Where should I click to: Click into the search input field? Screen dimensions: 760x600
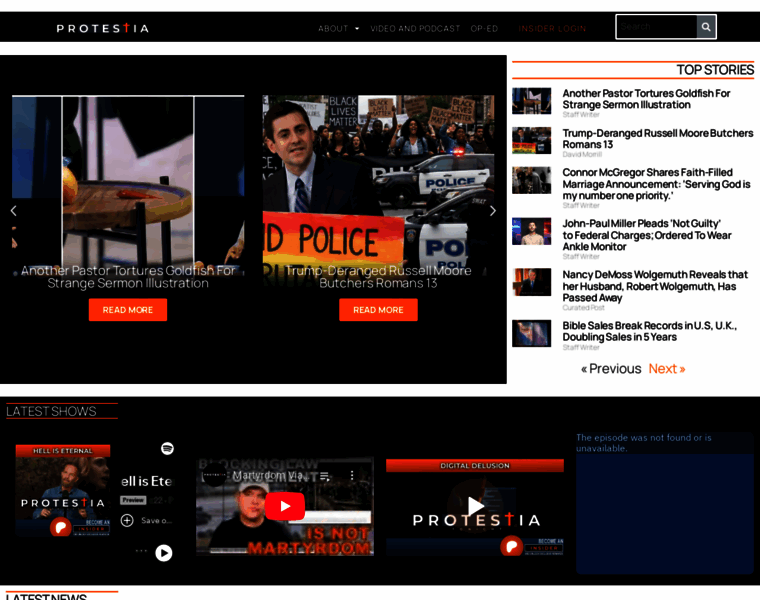tap(656, 27)
